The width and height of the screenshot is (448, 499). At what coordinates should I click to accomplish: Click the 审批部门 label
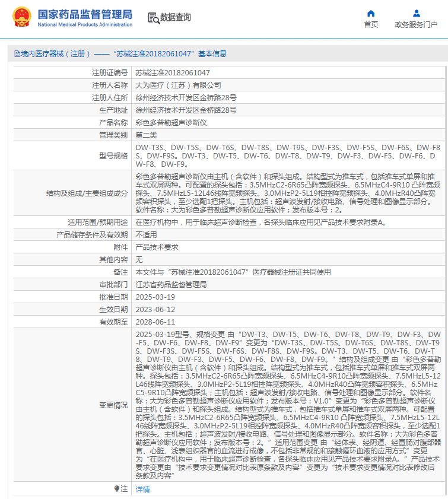click(x=113, y=284)
